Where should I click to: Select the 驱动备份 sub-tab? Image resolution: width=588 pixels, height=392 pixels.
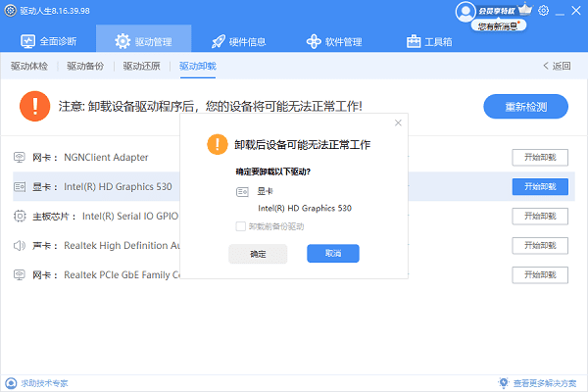(85, 66)
